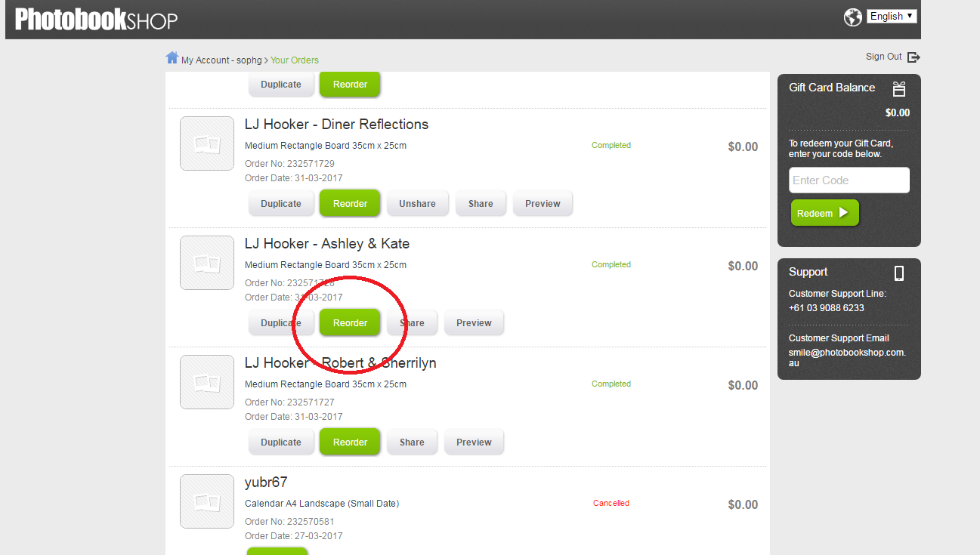
Task: Share the Ashley & Kate order
Action: click(412, 322)
